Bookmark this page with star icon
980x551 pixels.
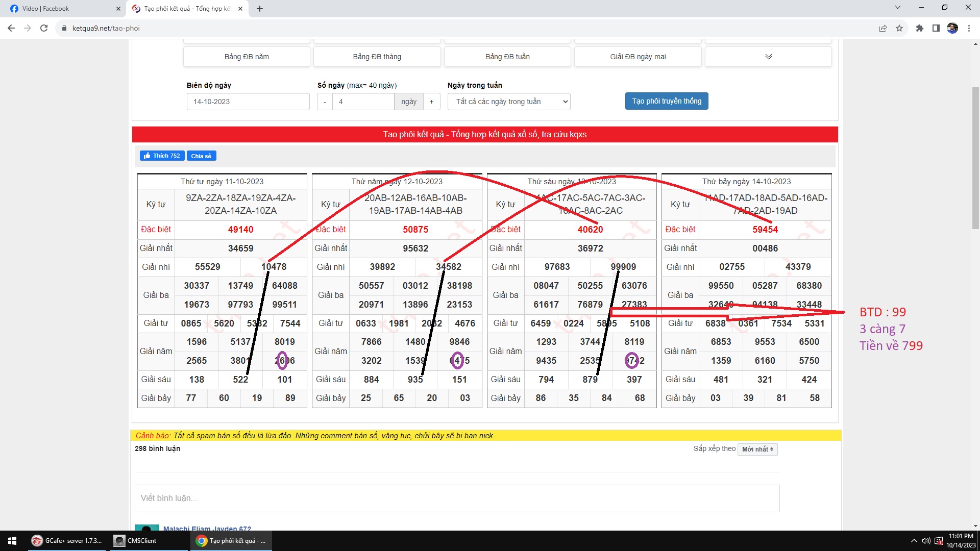pyautogui.click(x=899, y=28)
